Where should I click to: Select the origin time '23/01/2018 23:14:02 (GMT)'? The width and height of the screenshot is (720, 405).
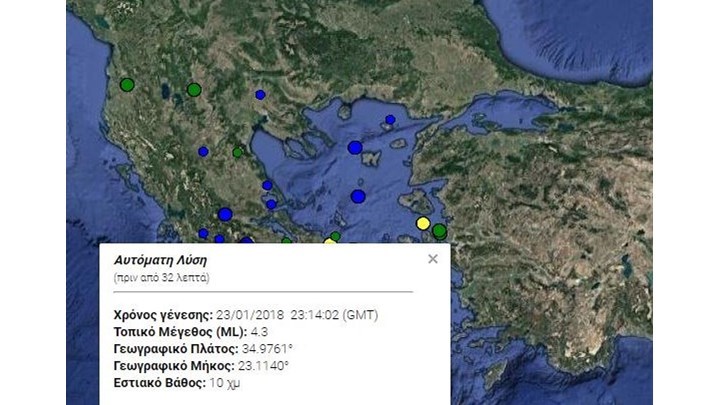tap(297, 315)
